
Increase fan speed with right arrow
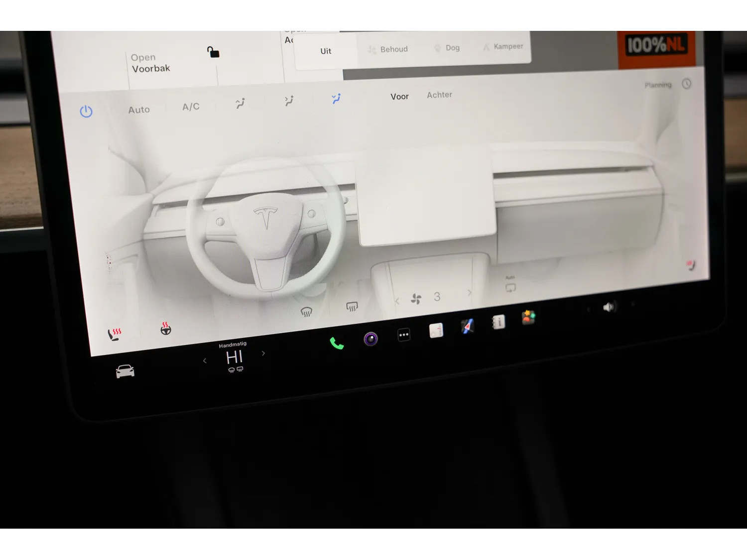click(469, 293)
